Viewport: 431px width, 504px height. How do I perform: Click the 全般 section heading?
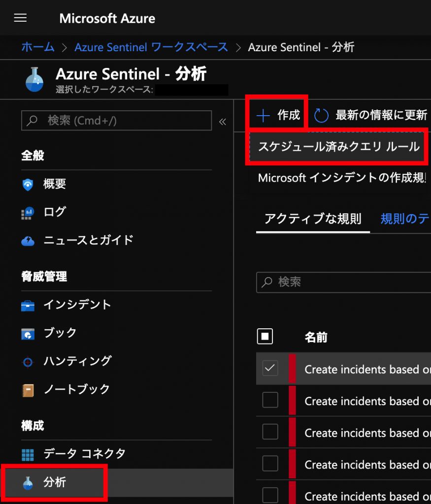pyautogui.click(x=33, y=156)
